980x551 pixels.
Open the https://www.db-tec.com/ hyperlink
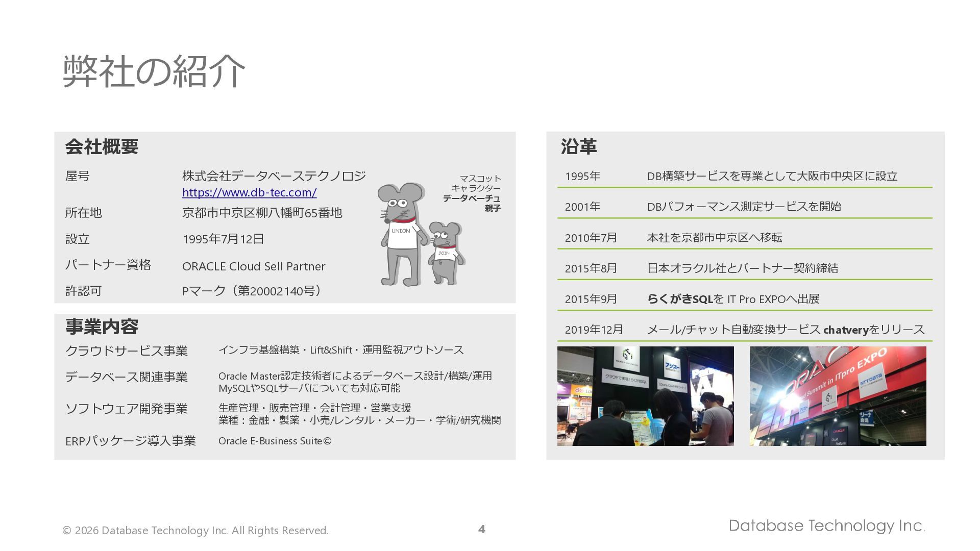tap(249, 192)
